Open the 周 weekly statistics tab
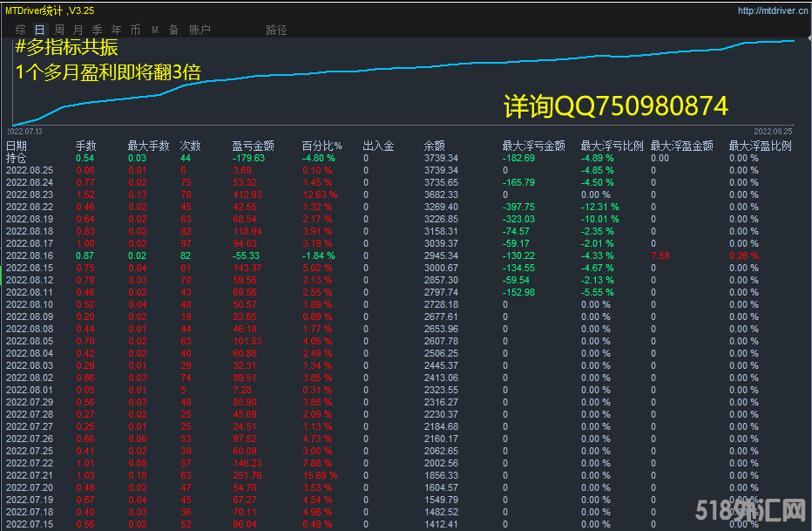812x531 pixels. [59, 30]
